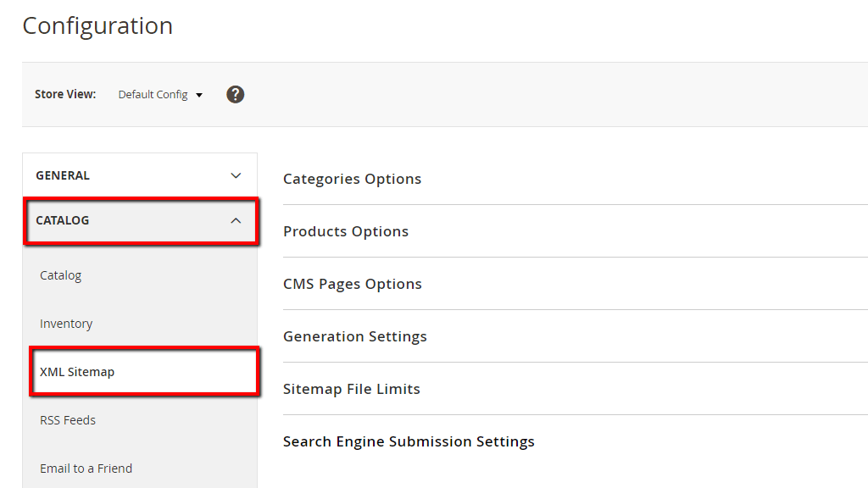The height and width of the screenshot is (488, 868).
Task: Click the GENERAL section header
Action: point(62,175)
